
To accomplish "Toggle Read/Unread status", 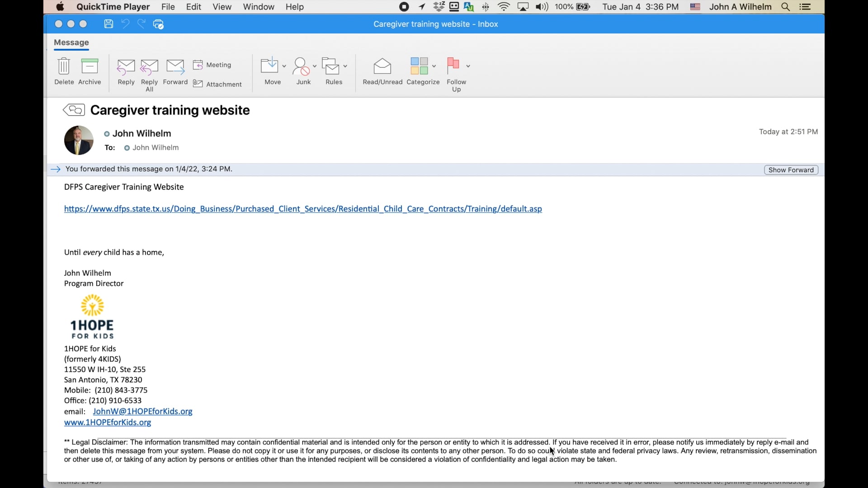I will pyautogui.click(x=382, y=67).
